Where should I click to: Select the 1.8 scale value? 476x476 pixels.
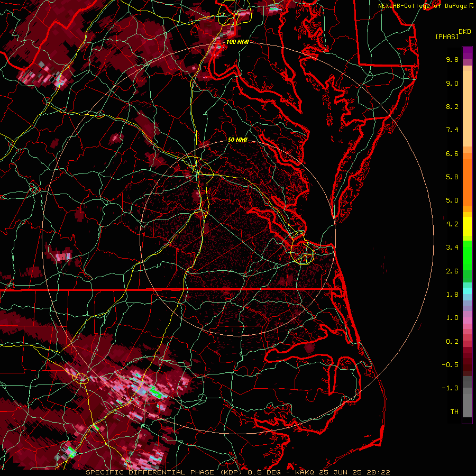(x=452, y=295)
